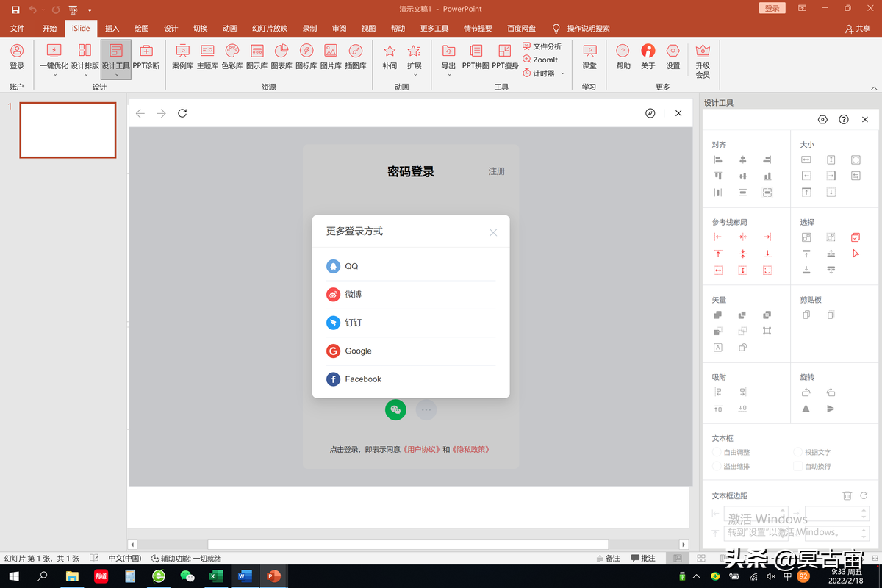Click the hexagon settings icon in 设计工具 panel
The width and height of the screenshot is (882, 588).
click(822, 119)
